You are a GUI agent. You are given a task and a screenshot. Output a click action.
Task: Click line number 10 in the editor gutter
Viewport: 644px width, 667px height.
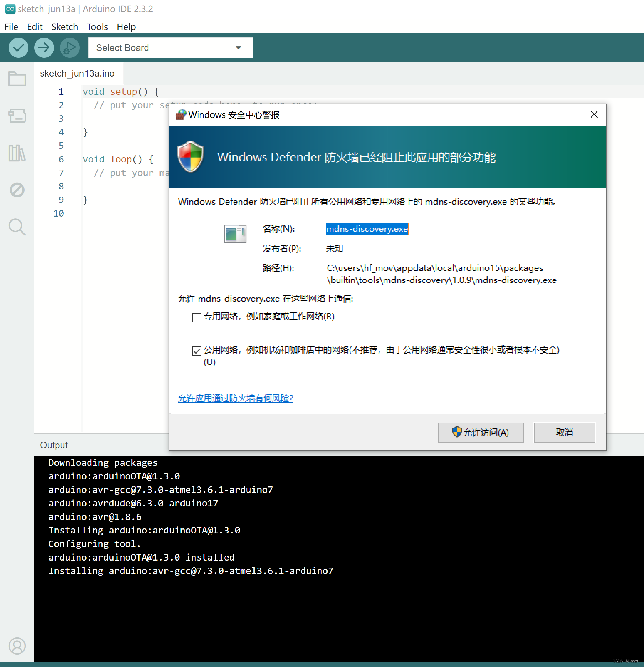click(x=59, y=213)
